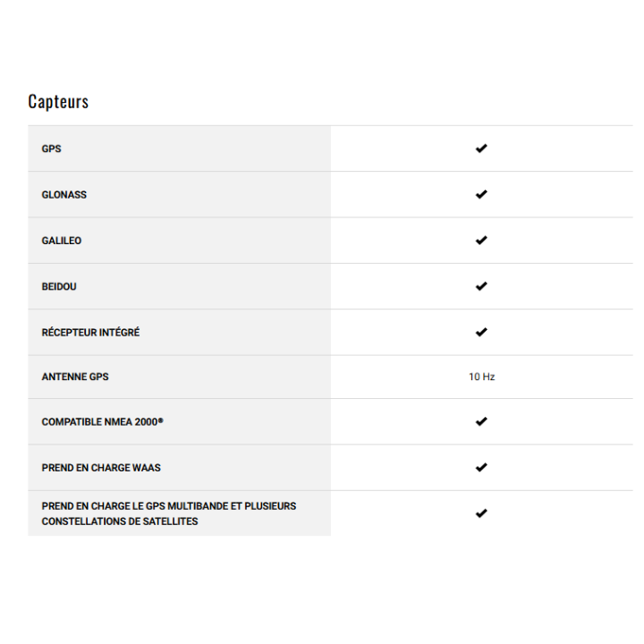Click the checkmark for Récepteur intégré
This screenshot has width=644, height=644.
point(481,332)
